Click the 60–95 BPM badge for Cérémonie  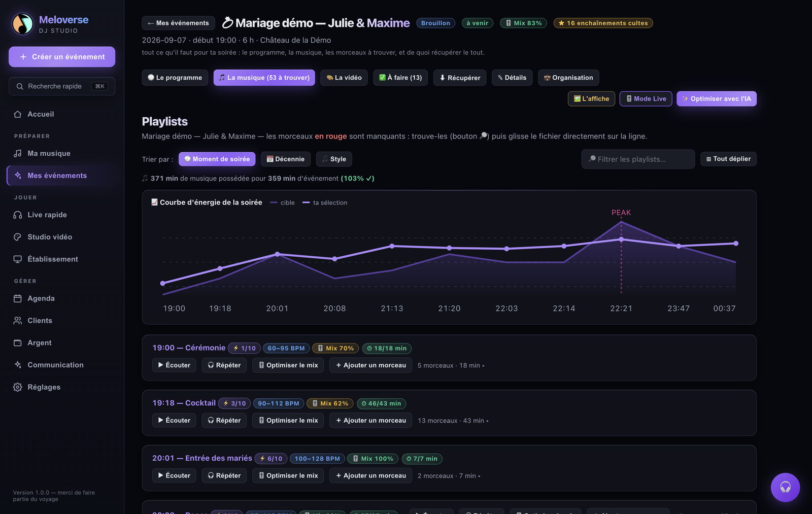286,348
